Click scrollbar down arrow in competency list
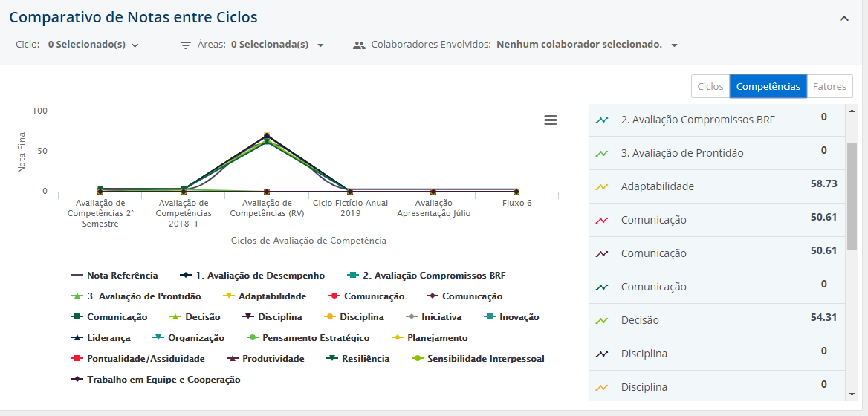The height and width of the screenshot is (416, 868). (x=852, y=394)
